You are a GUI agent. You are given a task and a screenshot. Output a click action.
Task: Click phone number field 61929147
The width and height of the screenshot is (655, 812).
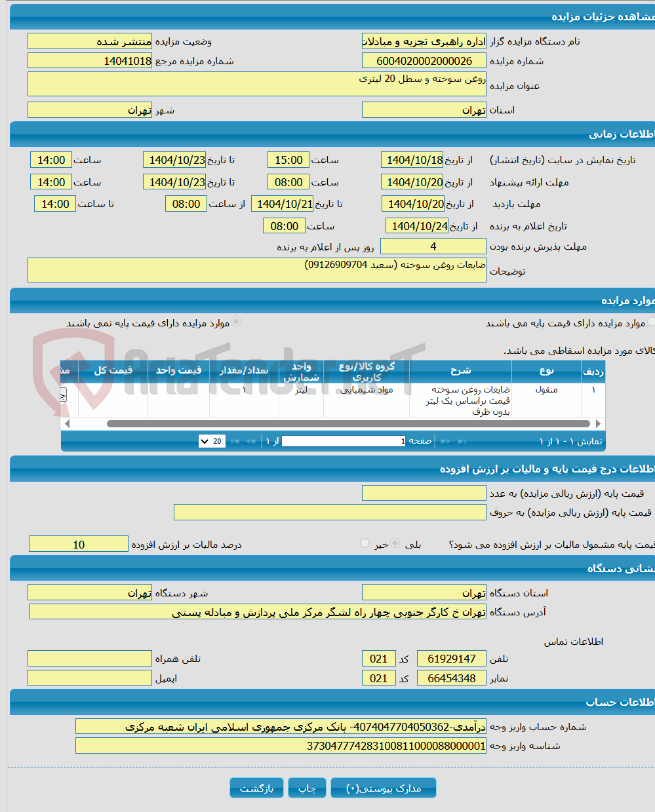452,658
